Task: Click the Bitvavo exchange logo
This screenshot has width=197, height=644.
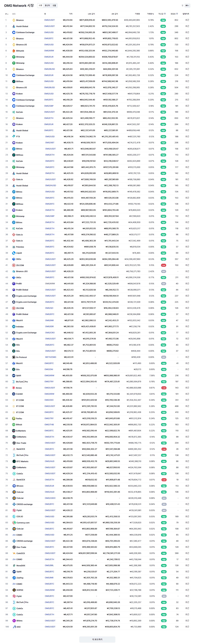Action: click(x=14, y=486)
